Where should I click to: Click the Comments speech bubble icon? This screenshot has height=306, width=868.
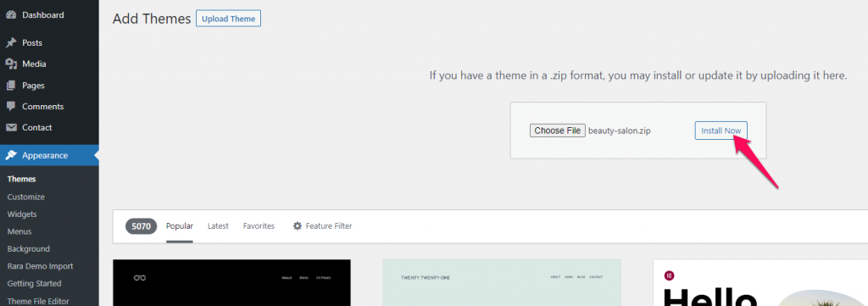coord(11,106)
